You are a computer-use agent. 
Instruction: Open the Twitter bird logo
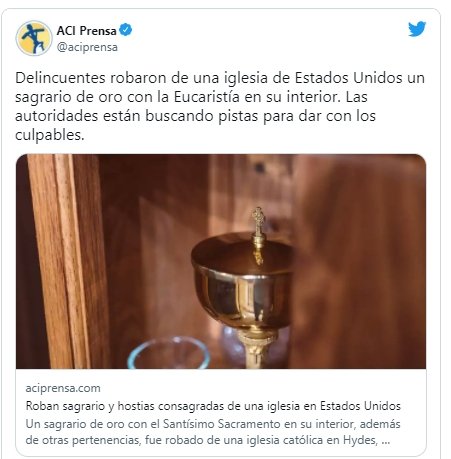click(417, 29)
